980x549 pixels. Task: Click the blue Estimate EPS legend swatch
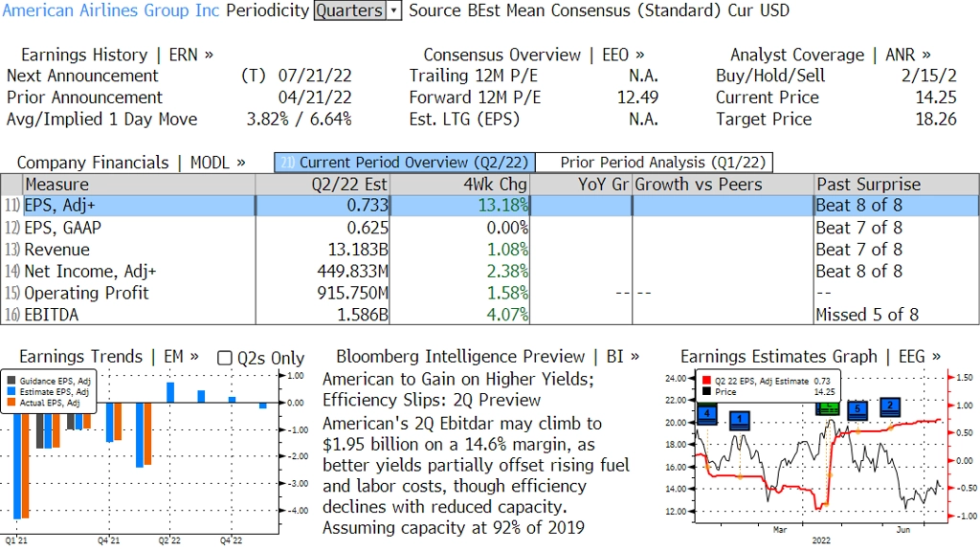(11, 391)
